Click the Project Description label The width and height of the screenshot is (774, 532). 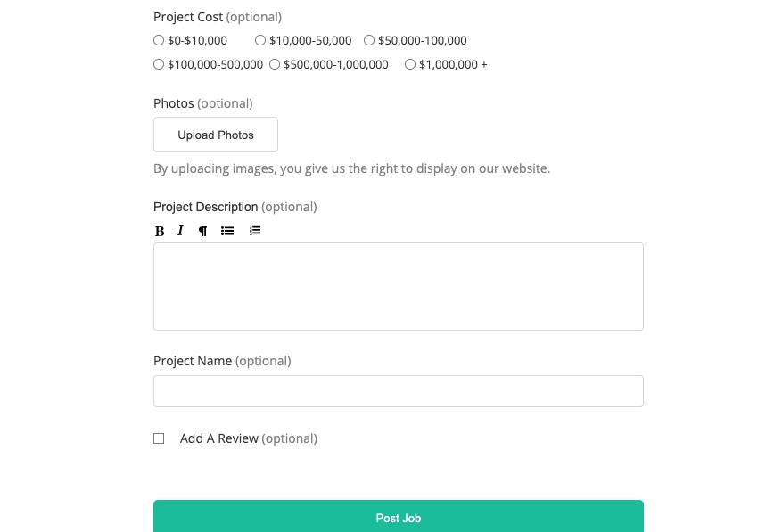click(x=205, y=207)
